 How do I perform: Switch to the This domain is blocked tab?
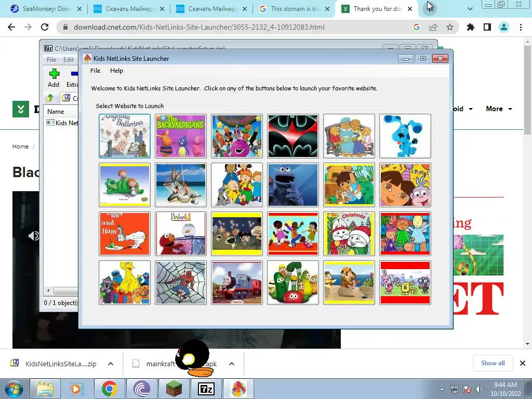tap(295, 9)
